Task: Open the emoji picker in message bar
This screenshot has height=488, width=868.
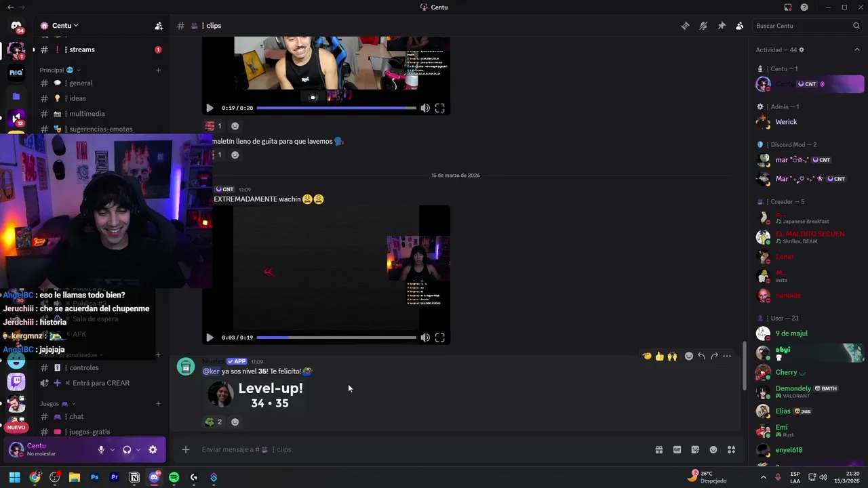Action: [x=713, y=449]
